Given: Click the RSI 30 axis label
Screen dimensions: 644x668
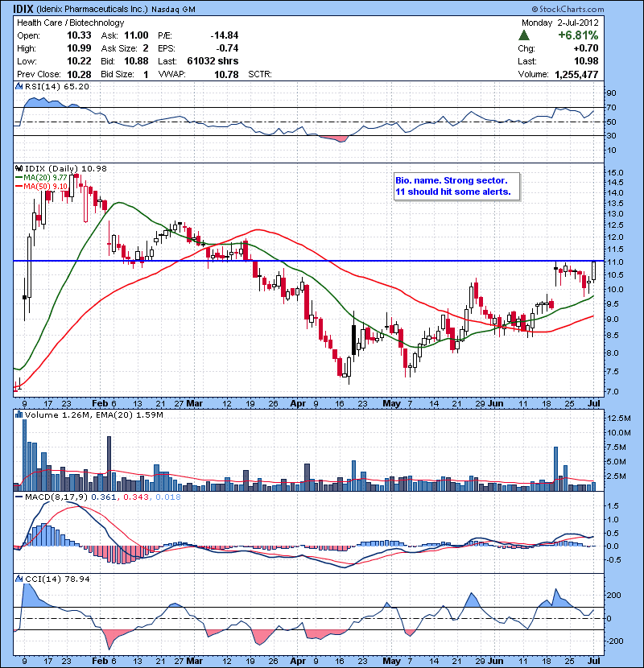Looking at the screenshot, I should (x=611, y=135).
